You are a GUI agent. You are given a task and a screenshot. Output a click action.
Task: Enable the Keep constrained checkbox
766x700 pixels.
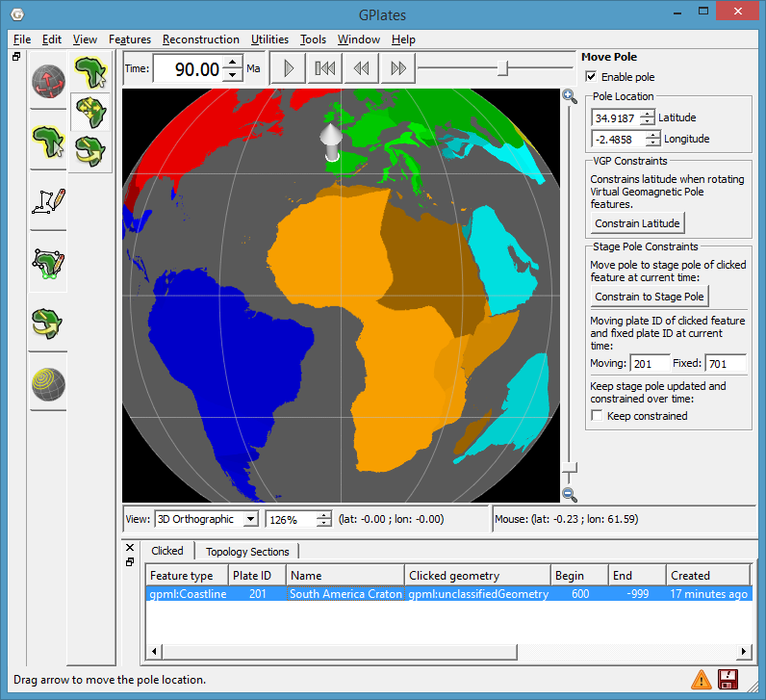pyautogui.click(x=597, y=416)
